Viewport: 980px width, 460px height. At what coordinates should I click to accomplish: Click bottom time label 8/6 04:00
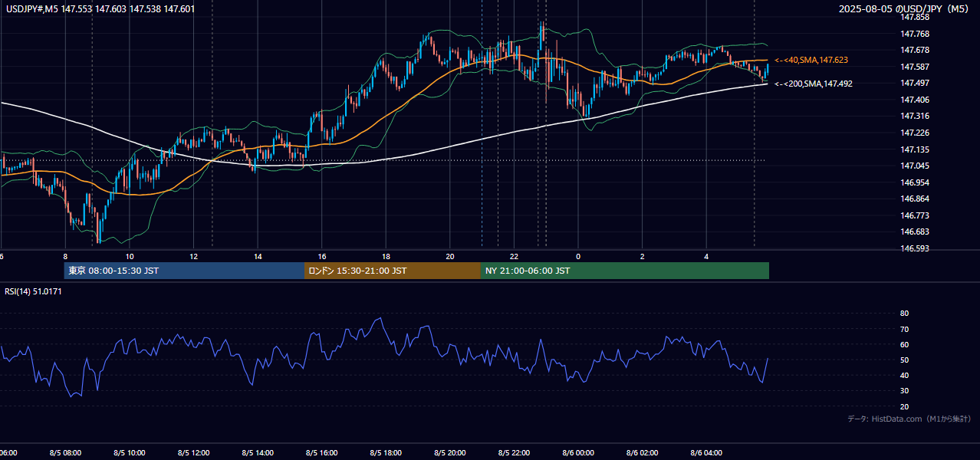click(x=707, y=452)
